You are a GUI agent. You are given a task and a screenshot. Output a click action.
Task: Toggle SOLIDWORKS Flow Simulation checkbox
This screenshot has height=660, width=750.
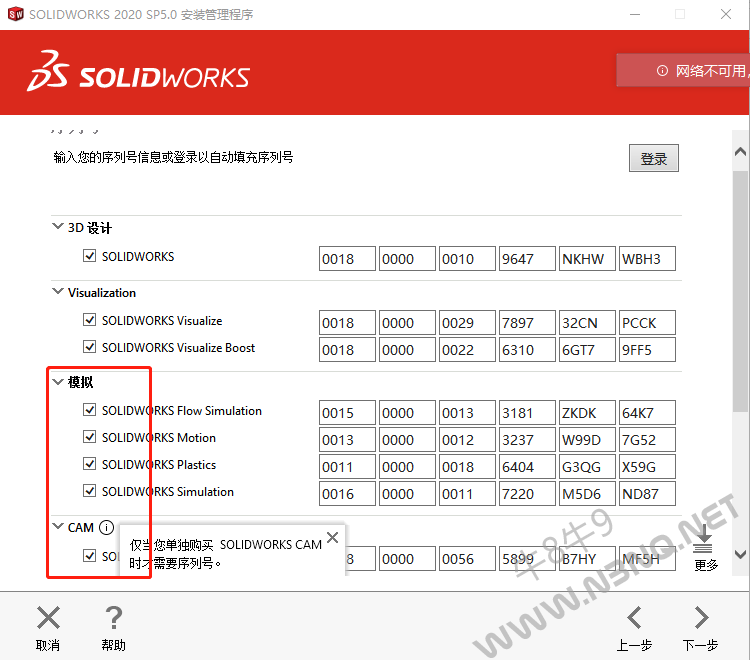[89, 410]
